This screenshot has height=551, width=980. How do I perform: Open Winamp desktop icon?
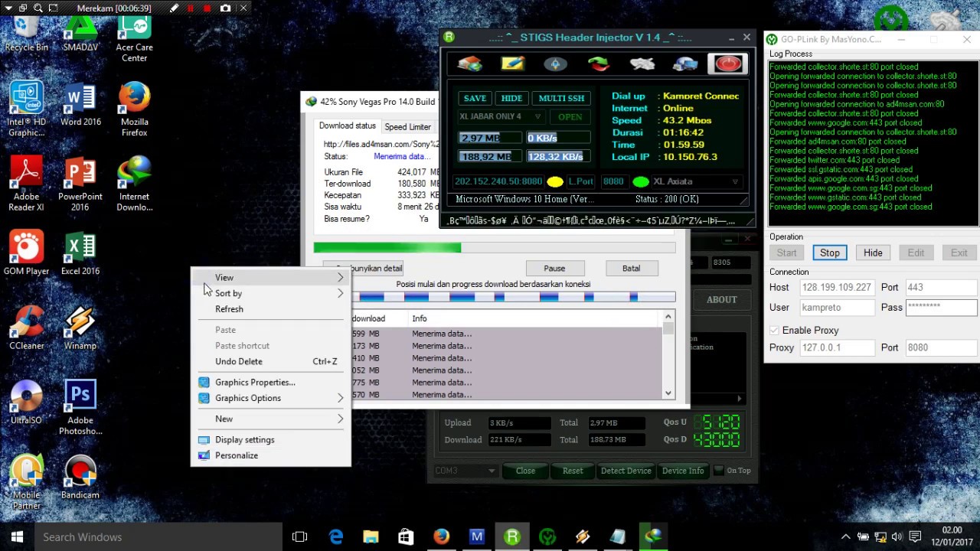tap(80, 328)
